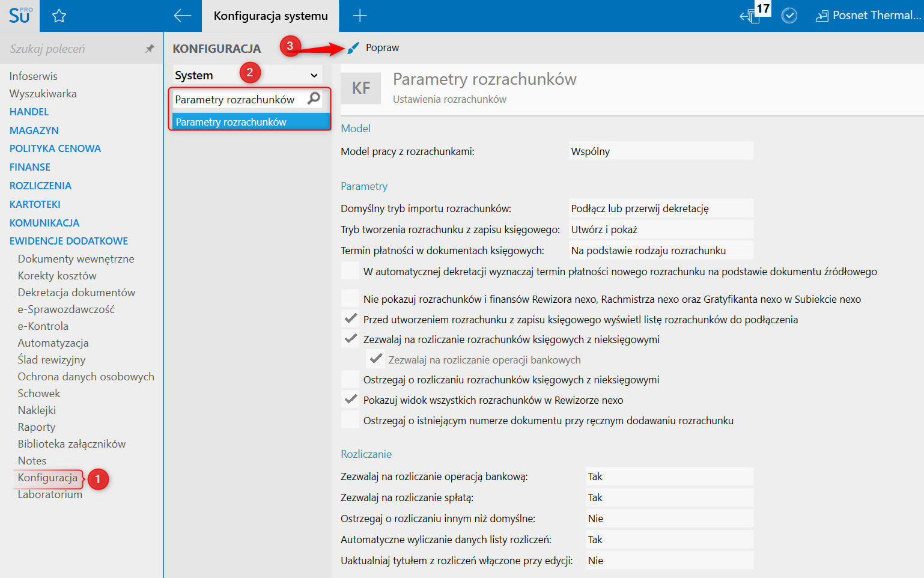924x578 pixels.
Task: Uncheck 'Zezwalaj na rozliczanie rozrachunków księgowych z nieksięgowymi'
Action: (350, 339)
